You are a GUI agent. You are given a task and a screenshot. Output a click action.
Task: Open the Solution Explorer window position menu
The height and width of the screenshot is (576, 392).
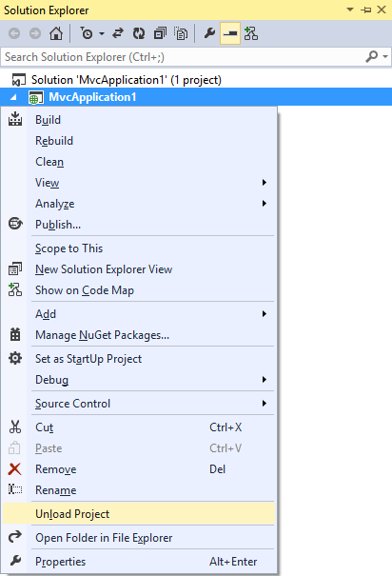[x=350, y=10]
